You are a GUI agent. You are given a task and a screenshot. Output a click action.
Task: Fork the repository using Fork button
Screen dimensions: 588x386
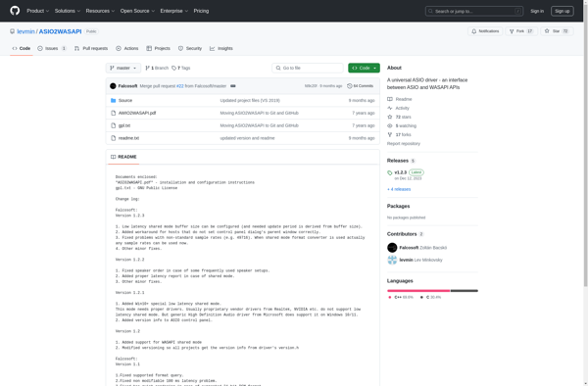tap(521, 31)
